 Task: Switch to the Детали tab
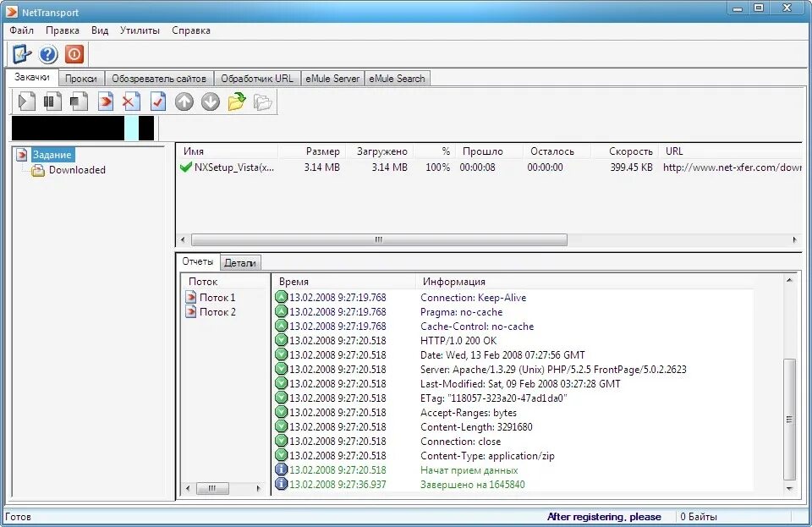click(240, 263)
